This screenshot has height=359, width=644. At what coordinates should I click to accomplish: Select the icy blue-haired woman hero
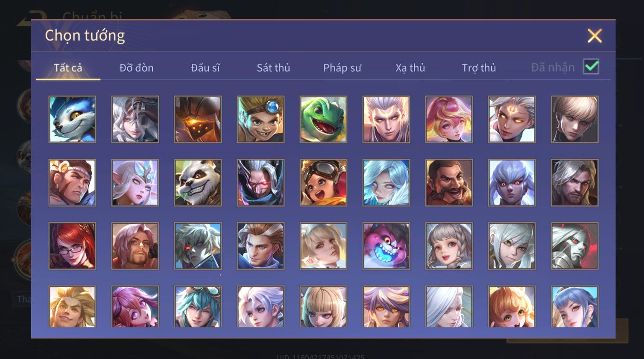coord(386,183)
